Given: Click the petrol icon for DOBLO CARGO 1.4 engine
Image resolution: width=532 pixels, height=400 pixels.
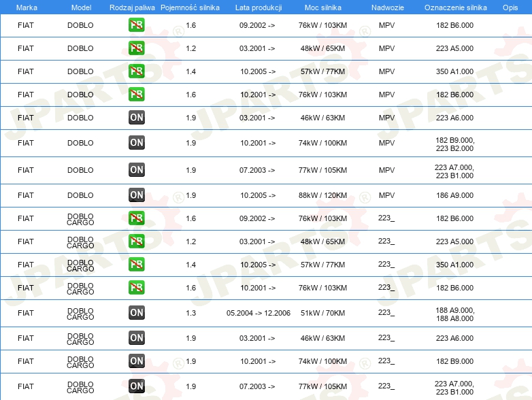Looking at the screenshot, I should [136, 265].
